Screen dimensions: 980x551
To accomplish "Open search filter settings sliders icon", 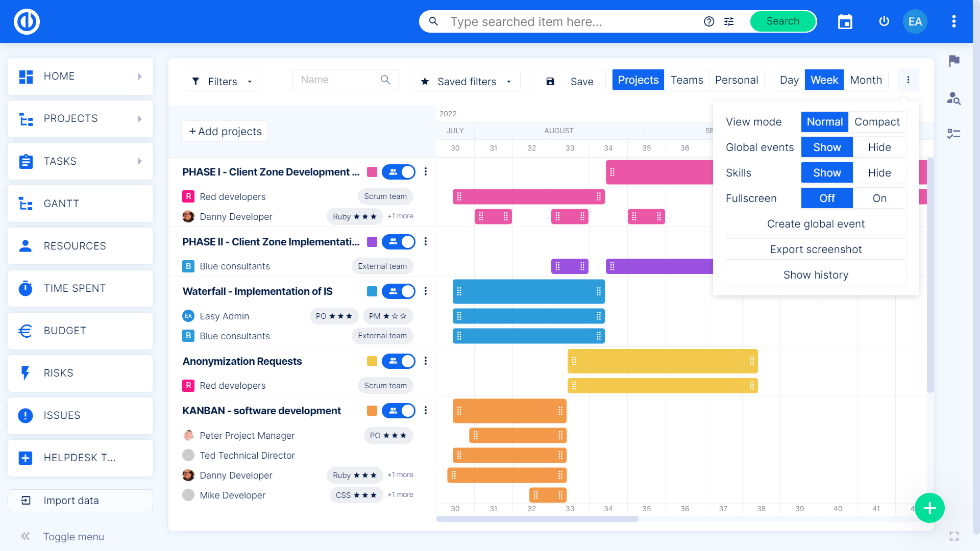I will (729, 21).
